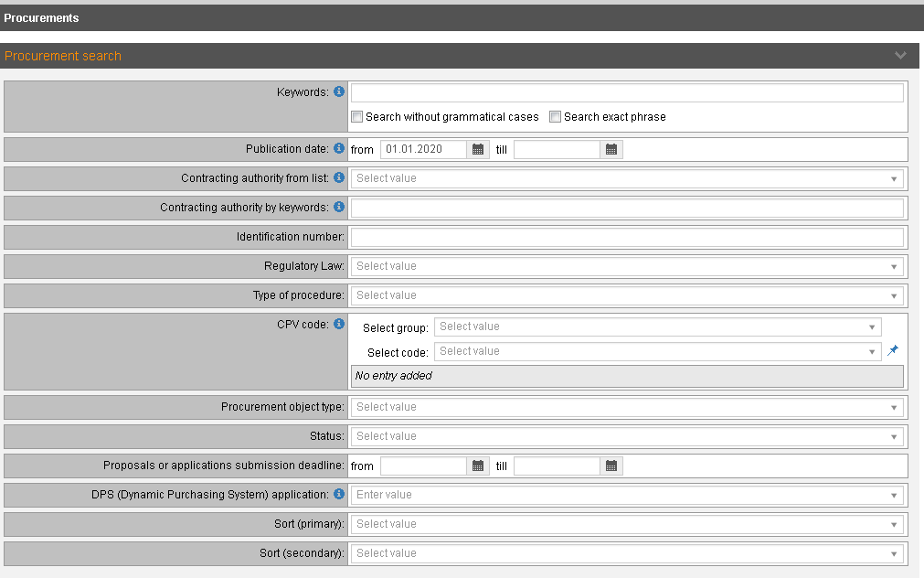Click the Contracting authority by keywords field
Image resolution: width=924 pixels, height=578 pixels.
point(627,208)
